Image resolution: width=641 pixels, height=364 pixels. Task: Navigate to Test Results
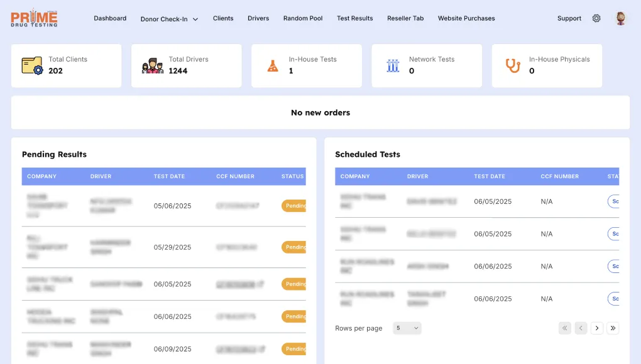click(354, 18)
